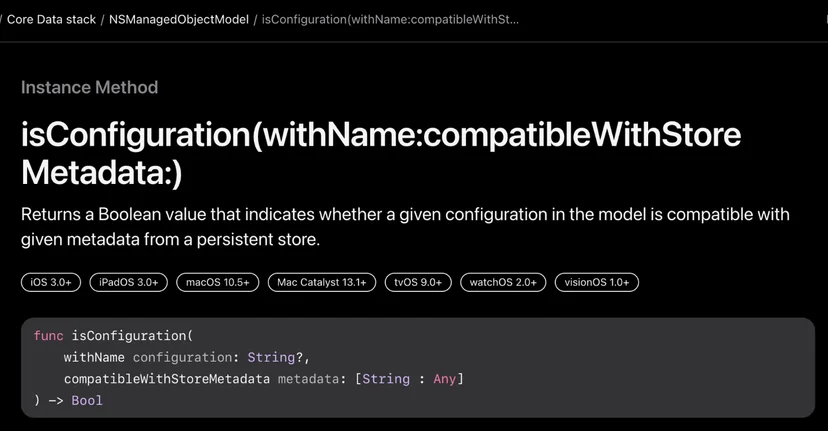Screen dimensions: 828x431
Task: Follow the Any type link in declaration
Action: tap(445, 379)
